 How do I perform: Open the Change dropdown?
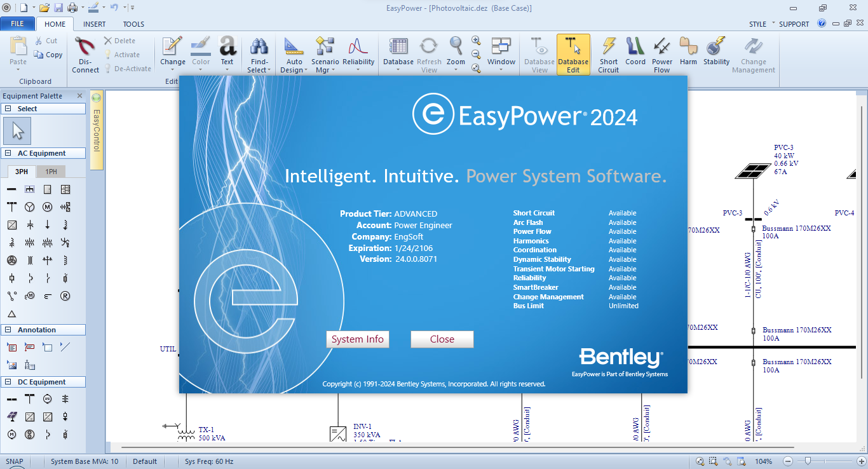173,55
